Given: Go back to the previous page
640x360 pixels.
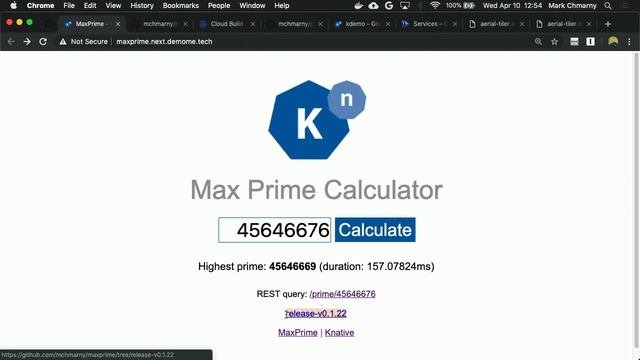Looking at the screenshot, I should coord(11,42).
